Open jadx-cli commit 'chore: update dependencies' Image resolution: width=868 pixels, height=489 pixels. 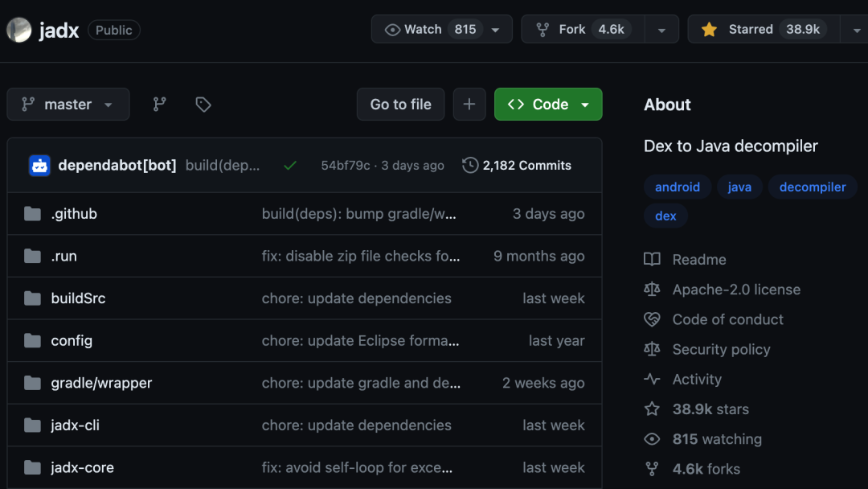pyautogui.click(x=357, y=425)
